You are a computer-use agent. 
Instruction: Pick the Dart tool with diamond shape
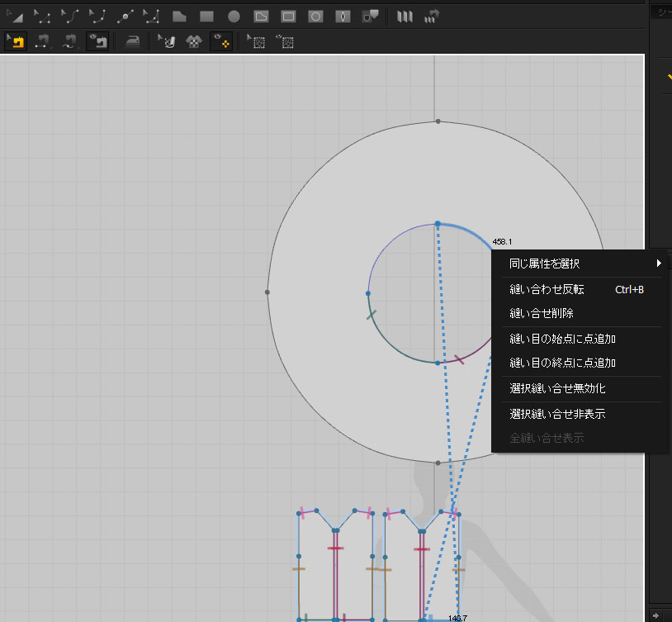[343, 16]
